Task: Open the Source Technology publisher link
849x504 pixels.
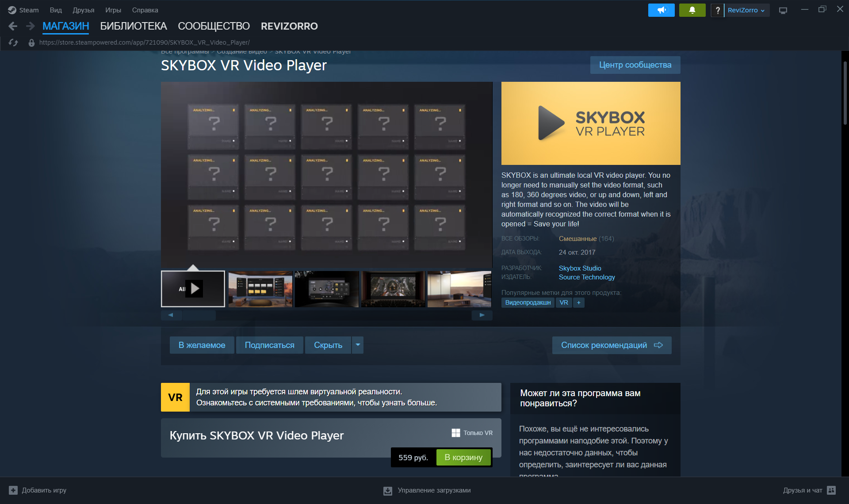Action: click(x=587, y=277)
